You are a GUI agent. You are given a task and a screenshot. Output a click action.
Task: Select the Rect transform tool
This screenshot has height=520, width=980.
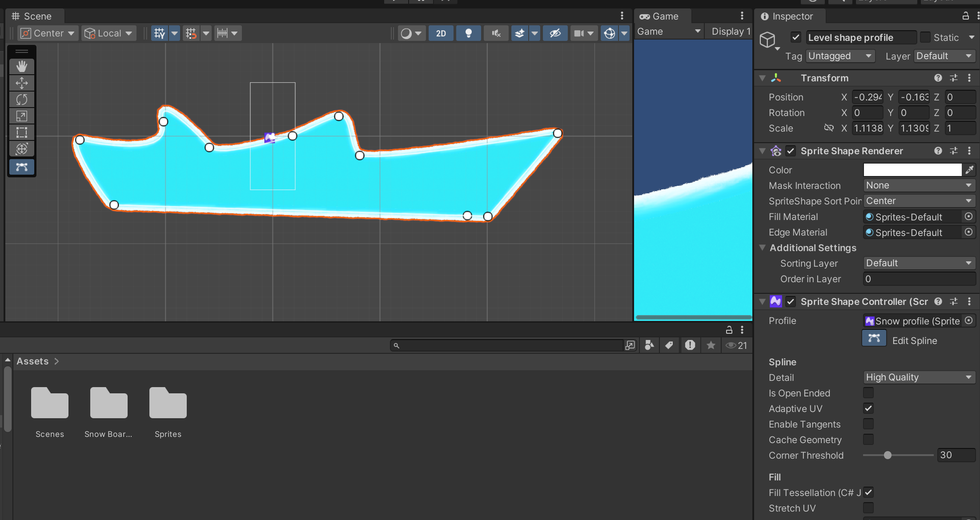pos(21,132)
